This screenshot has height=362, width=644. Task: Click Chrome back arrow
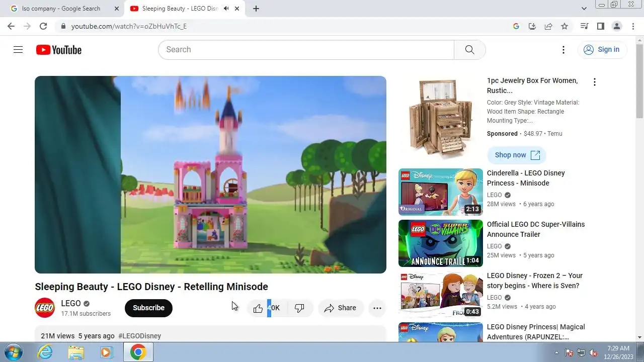11,26
